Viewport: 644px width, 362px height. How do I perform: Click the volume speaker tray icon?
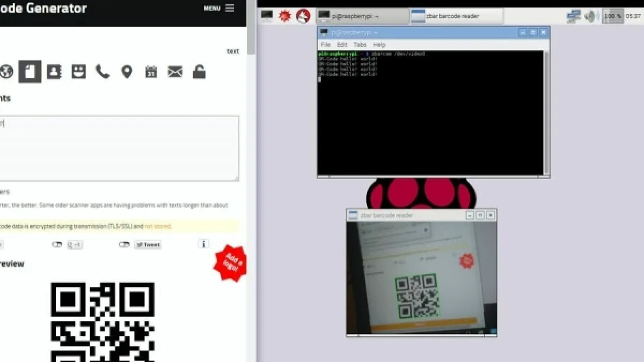[x=591, y=16]
